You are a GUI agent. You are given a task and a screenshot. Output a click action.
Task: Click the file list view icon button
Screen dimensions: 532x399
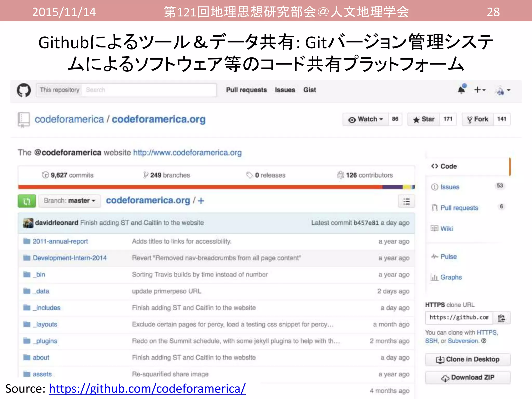point(407,201)
